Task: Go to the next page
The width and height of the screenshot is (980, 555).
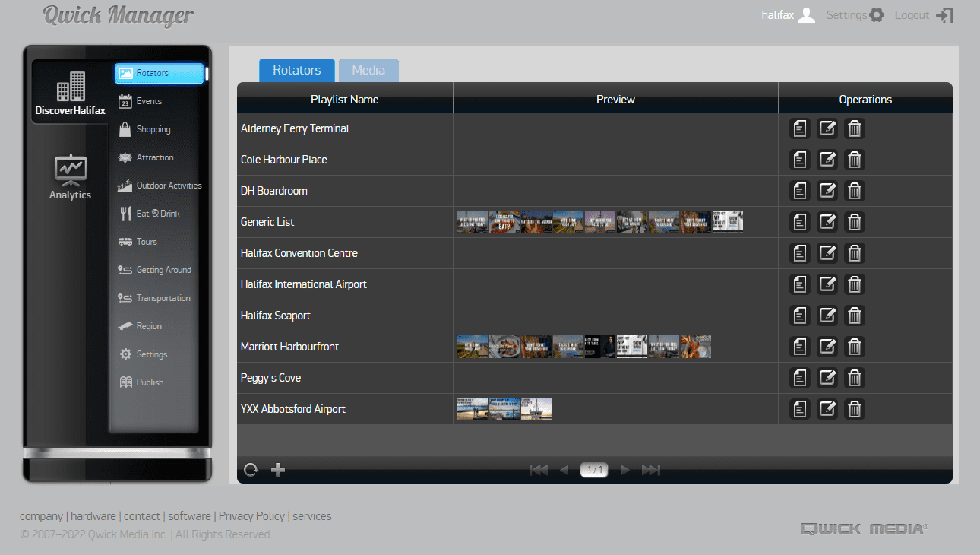Action: pyautogui.click(x=625, y=470)
